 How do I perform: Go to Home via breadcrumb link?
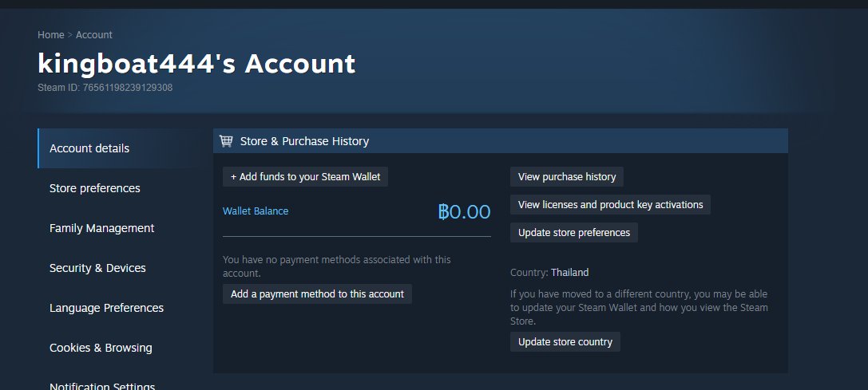click(50, 35)
